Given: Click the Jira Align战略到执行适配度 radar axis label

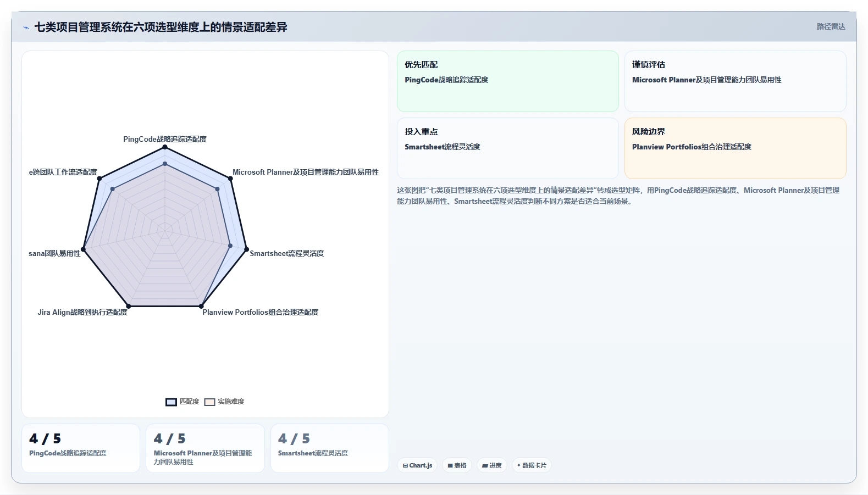Looking at the screenshot, I should [82, 312].
